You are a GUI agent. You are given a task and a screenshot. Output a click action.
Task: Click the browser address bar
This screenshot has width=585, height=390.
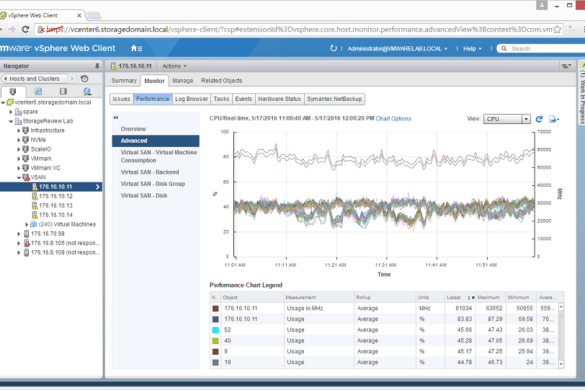298,29
